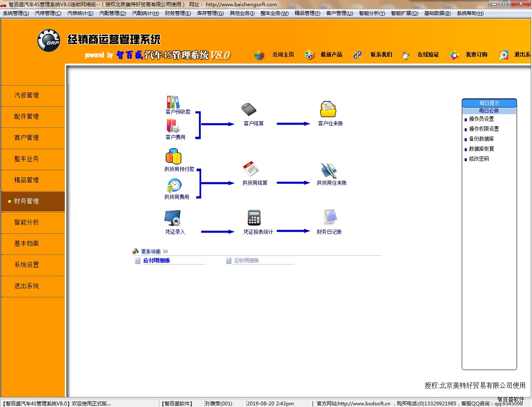
Task: Click 操作权限设置 in daily tips panel
Action: (x=484, y=129)
